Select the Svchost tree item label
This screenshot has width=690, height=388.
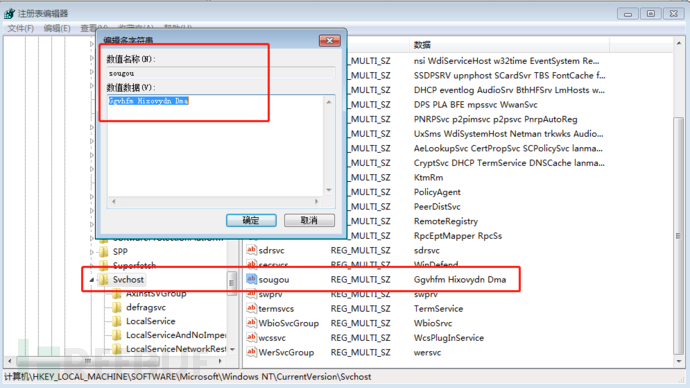128,279
